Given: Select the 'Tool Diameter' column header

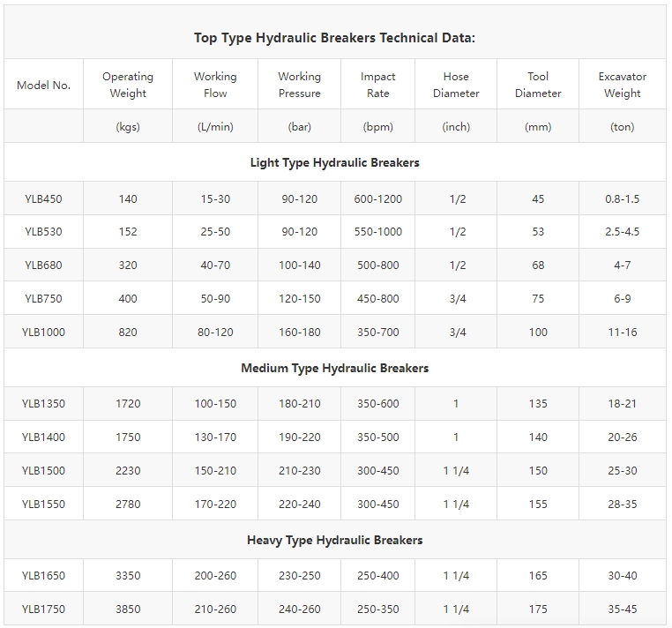Looking at the screenshot, I should (x=538, y=85).
